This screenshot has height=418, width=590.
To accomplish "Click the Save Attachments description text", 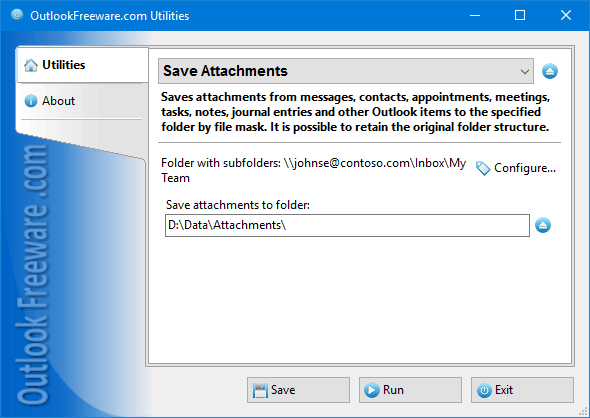I will [356, 112].
